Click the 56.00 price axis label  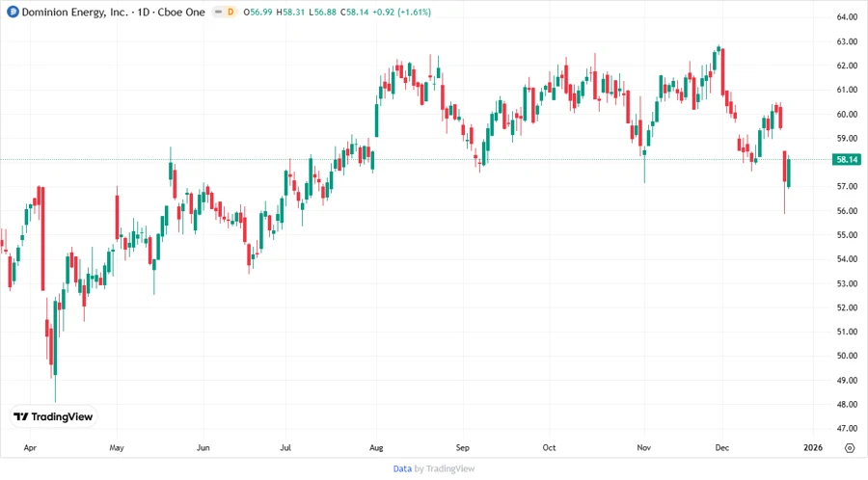(x=847, y=211)
